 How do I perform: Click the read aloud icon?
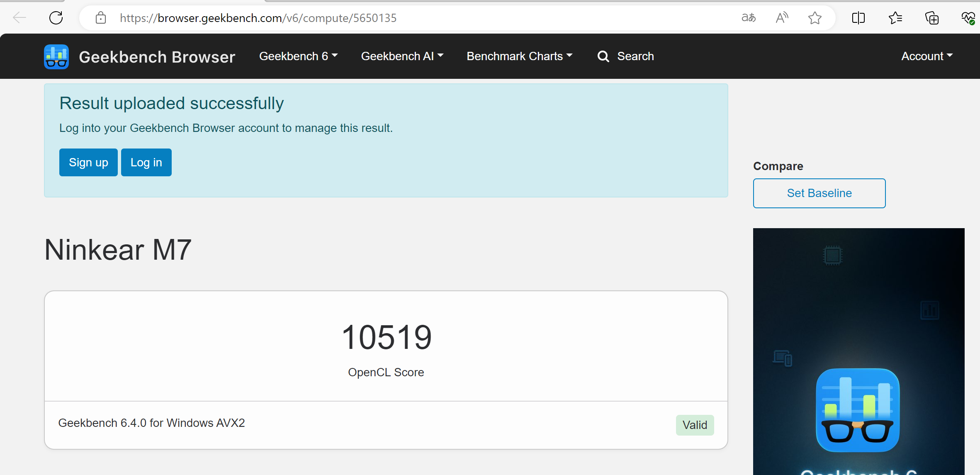click(x=782, y=18)
